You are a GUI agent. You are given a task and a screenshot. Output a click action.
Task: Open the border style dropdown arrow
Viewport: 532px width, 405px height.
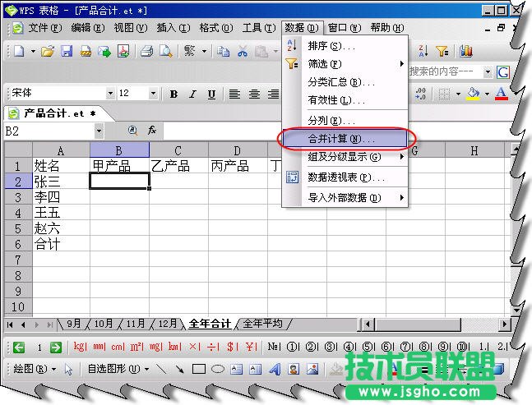pos(458,94)
